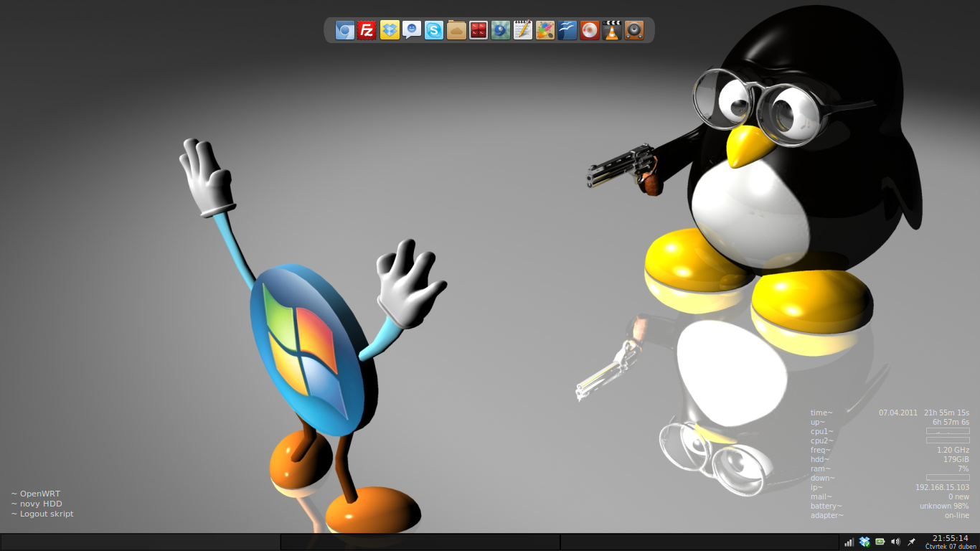Image resolution: width=980 pixels, height=551 pixels.
Task: Click the '0 new' mail value
Action: click(x=958, y=496)
